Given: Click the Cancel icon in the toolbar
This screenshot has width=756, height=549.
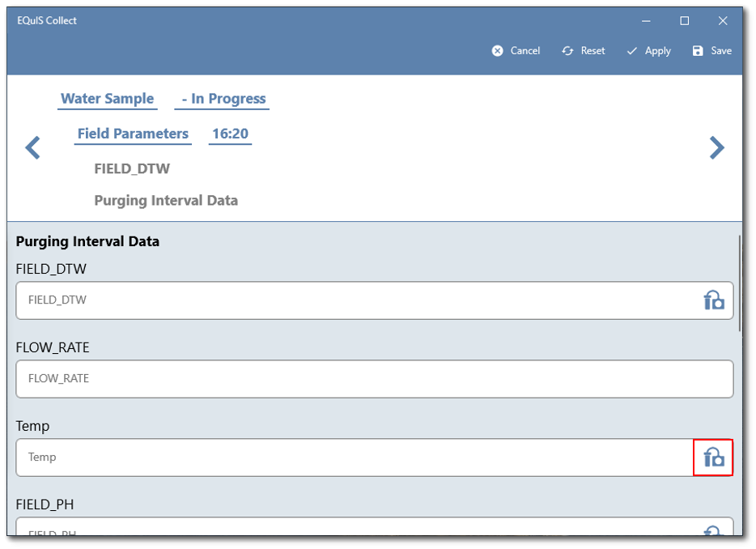Looking at the screenshot, I should [496, 50].
